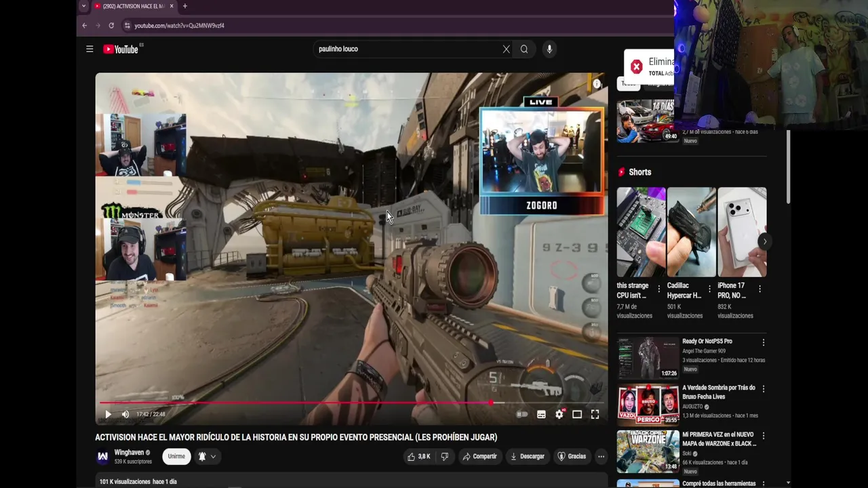This screenshot has width=868, height=488.
Task: Select the ACTIVISION HACE EL browser tab
Action: click(x=133, y=6)
